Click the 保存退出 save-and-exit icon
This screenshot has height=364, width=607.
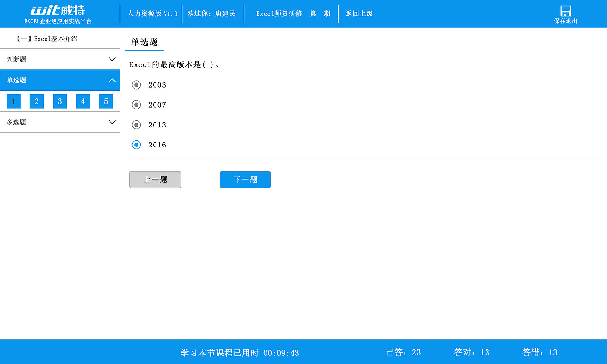(565, 13)
